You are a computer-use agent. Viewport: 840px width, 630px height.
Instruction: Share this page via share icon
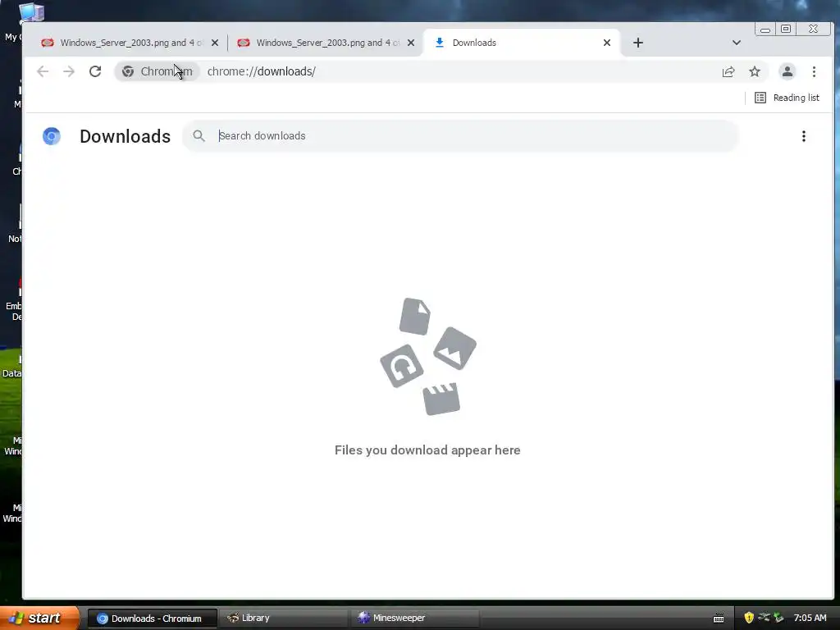tap(728, 71)
